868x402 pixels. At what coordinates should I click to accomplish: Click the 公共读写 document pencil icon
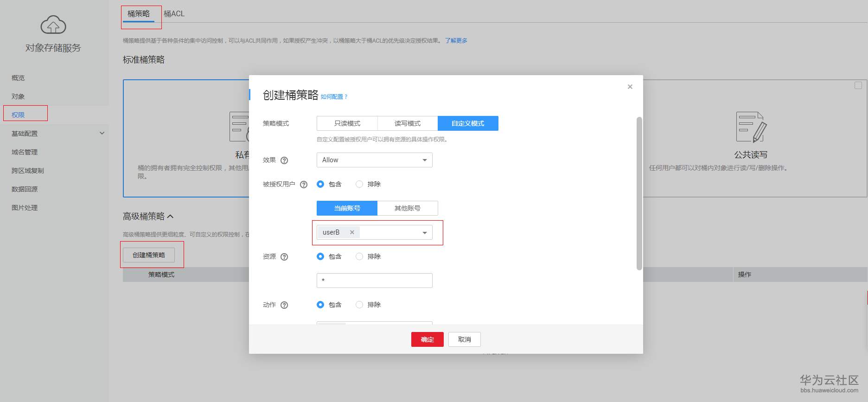click(751, 127)
